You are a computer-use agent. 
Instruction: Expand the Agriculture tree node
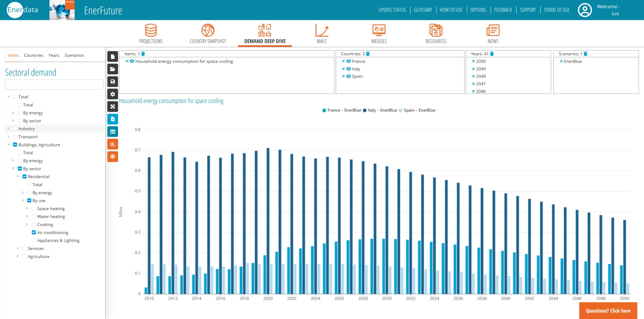(x=18, y=256)
